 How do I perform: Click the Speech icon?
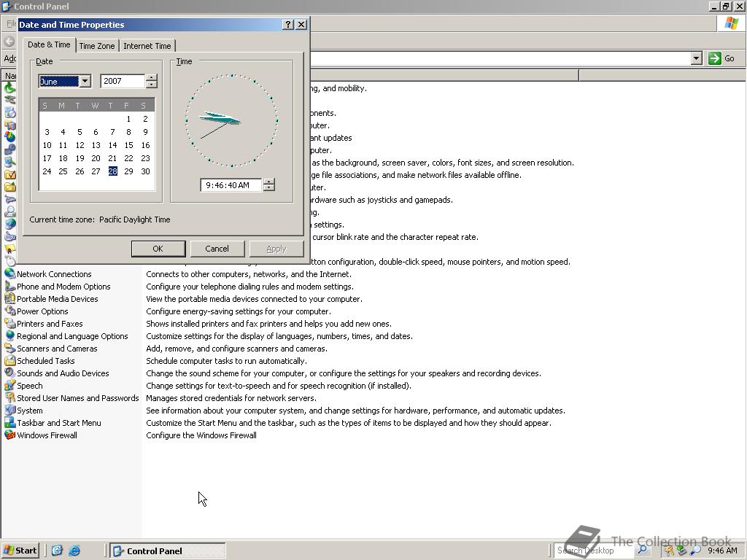(9, 385)
